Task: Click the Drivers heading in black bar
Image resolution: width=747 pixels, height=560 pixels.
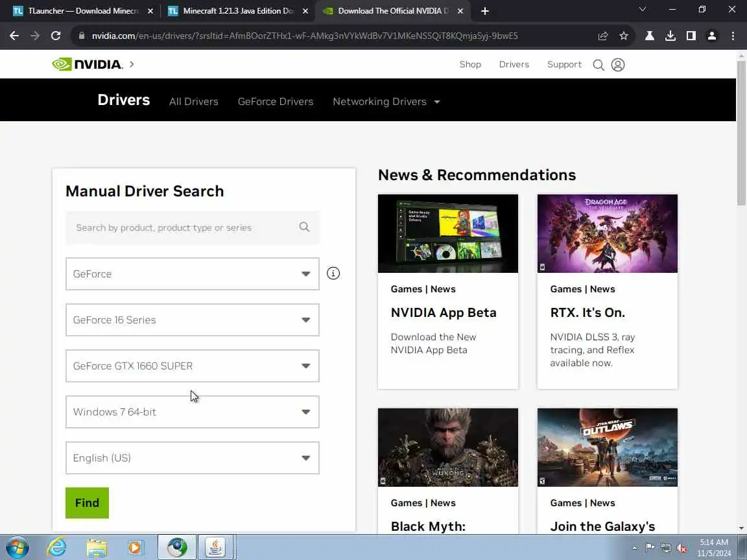Action: (123, 100)
